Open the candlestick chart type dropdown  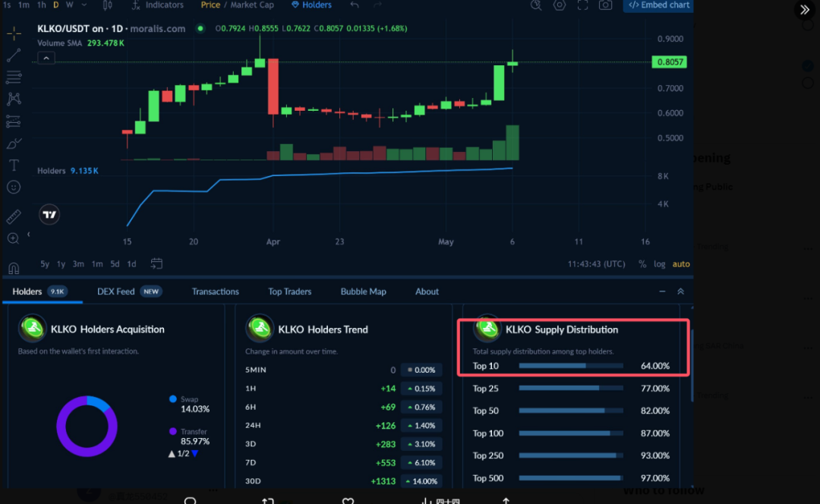(107, 5)
